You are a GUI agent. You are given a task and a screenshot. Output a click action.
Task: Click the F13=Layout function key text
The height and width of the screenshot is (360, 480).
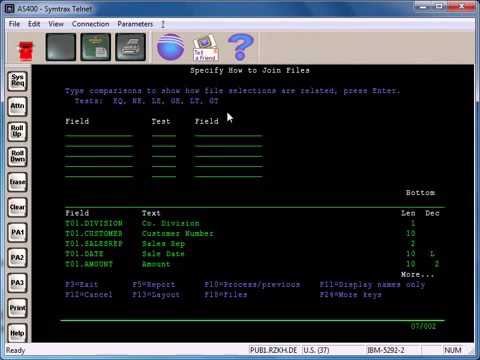pos(156,295)
